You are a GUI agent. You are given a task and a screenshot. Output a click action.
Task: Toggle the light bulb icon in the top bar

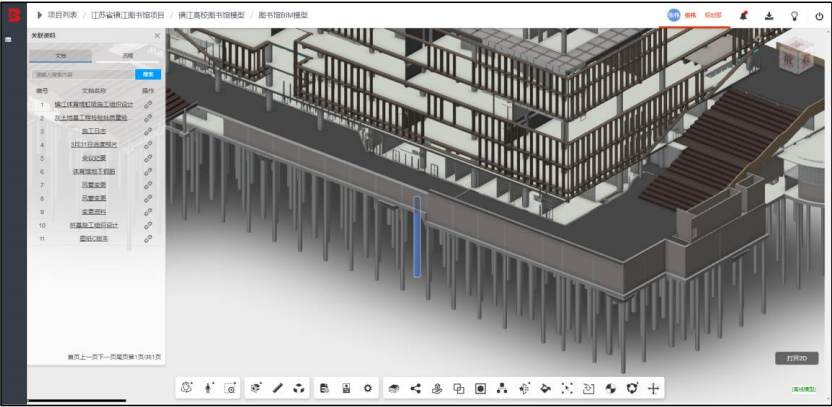794,16
